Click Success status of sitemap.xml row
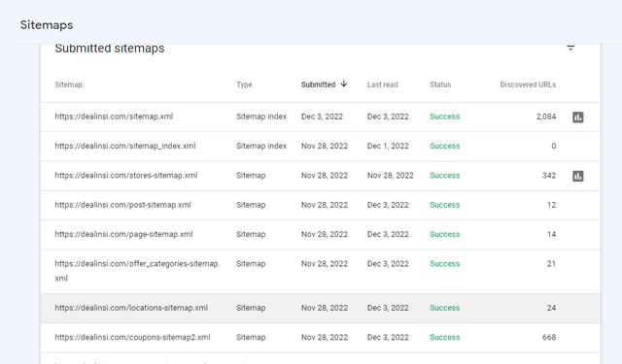 coord(445,116)
